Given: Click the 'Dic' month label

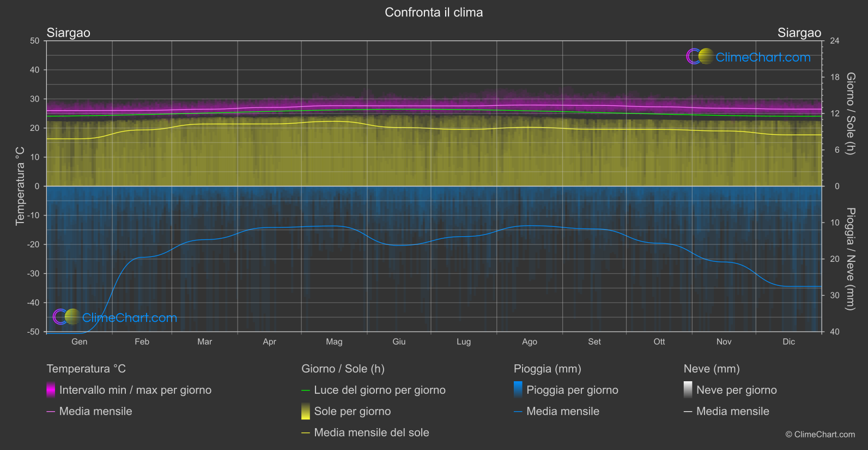Looking at the screenshot, I should coord(789,341).
